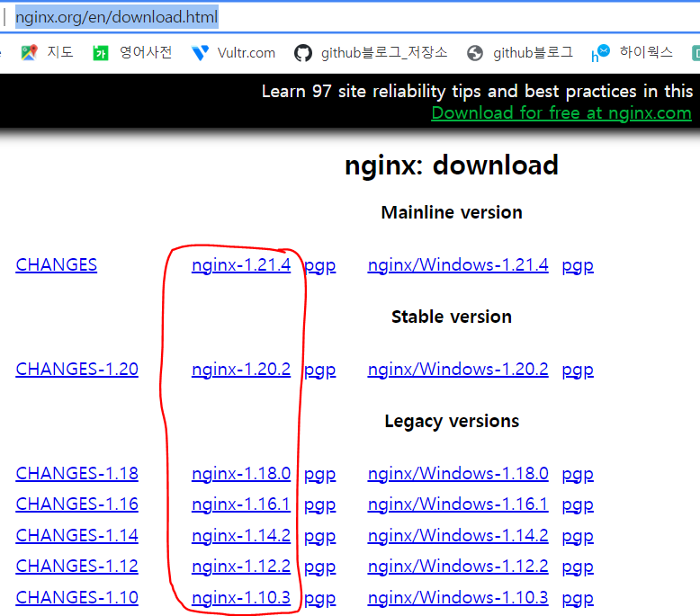
Task: Open CHANGES-1.18 link
Action: 76,474
